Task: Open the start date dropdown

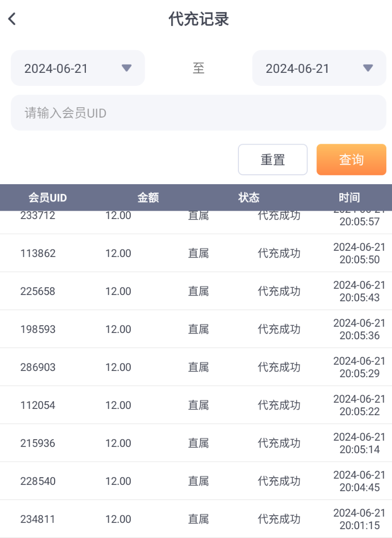Action: coord(78,68)
